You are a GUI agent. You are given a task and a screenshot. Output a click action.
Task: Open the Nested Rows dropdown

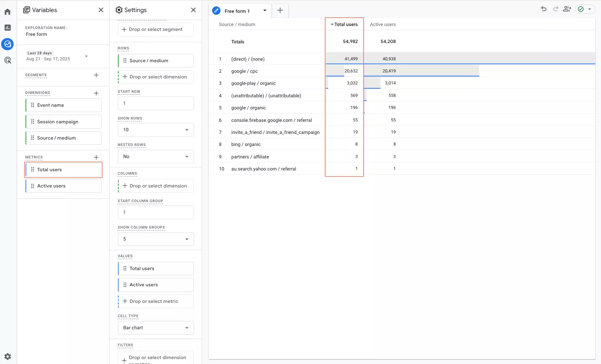(x=156, y=157)
